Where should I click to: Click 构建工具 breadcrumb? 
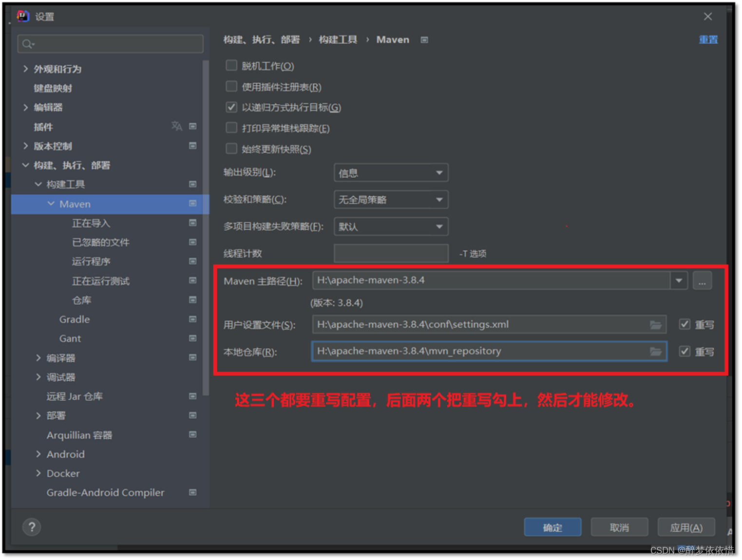coord(338,39)
